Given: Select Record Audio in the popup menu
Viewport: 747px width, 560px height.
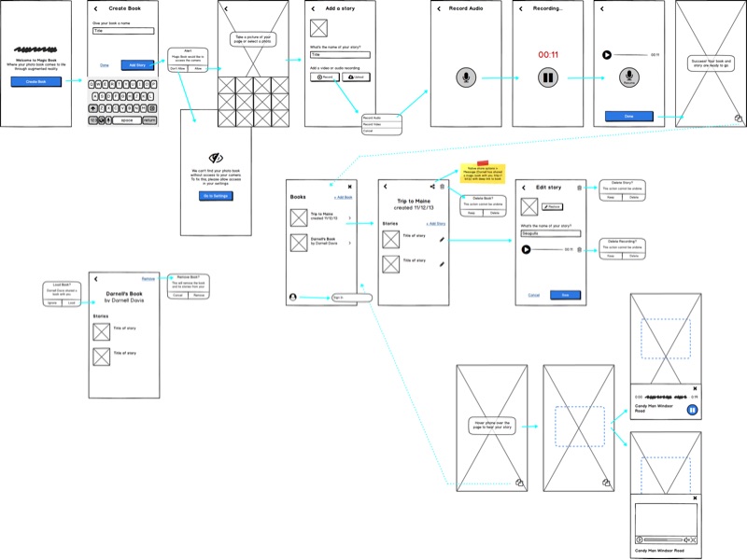Looking at the screenshot, I should click(x=382, y=118).
